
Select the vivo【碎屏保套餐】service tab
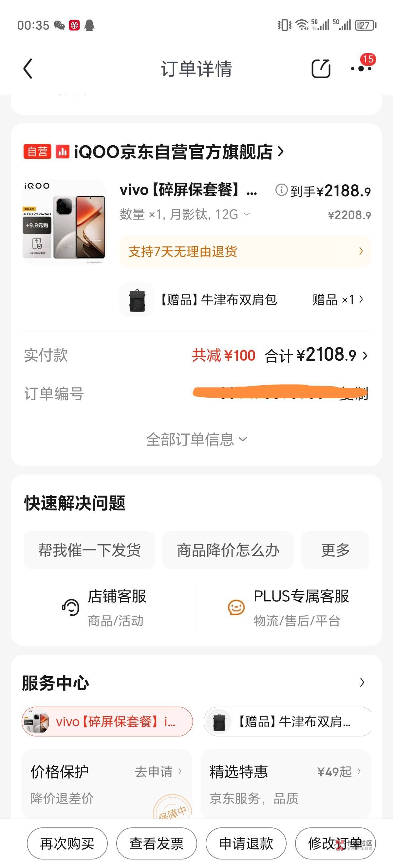click(x=107, y=721)
